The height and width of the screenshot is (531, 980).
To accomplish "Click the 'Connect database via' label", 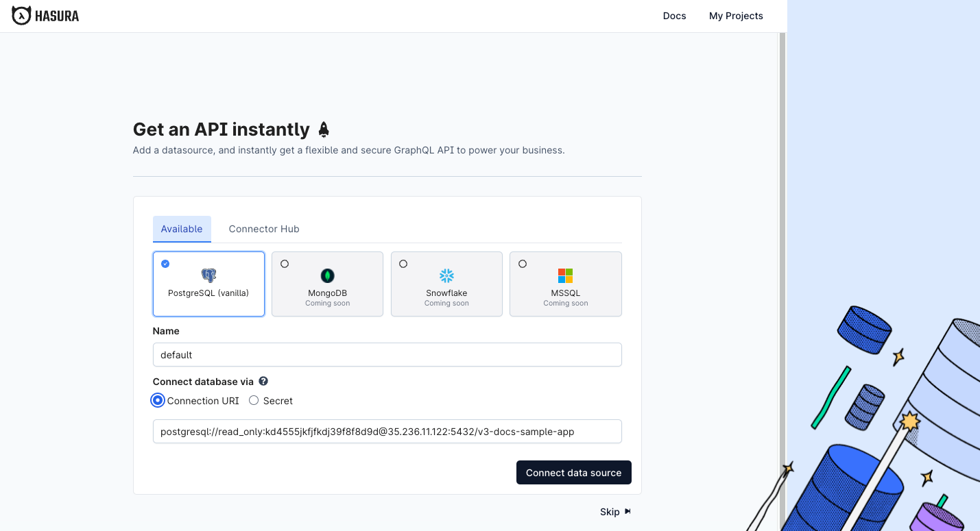I will tap(203, 382).
